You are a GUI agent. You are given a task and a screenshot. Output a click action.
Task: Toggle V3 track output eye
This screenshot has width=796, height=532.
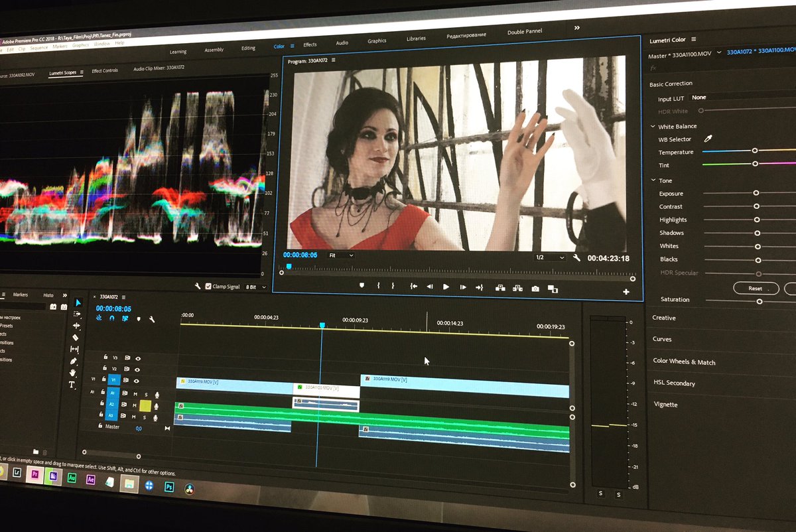pyautogui.click(x=138, y=358)
